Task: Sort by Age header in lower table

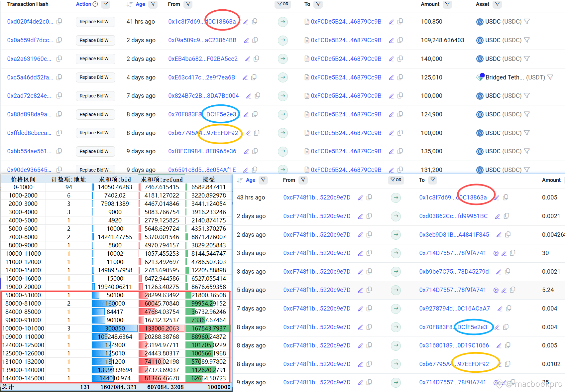Action: pyautogui.click(x=251, y=180)
